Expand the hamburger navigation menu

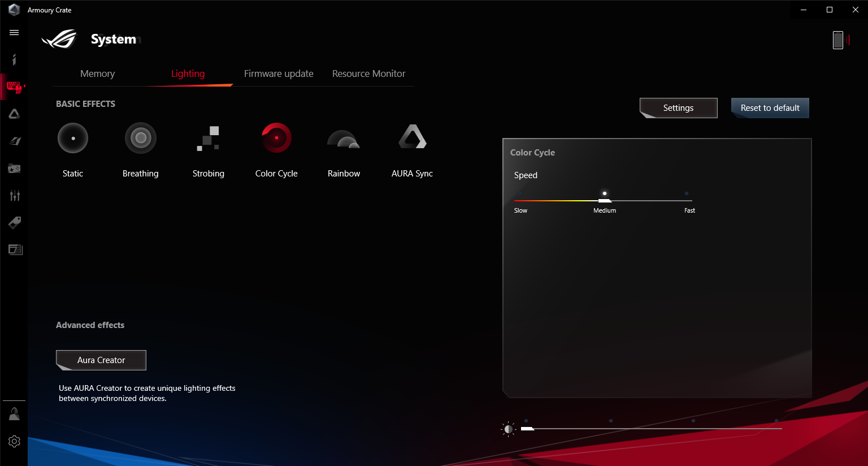point(14,33)
